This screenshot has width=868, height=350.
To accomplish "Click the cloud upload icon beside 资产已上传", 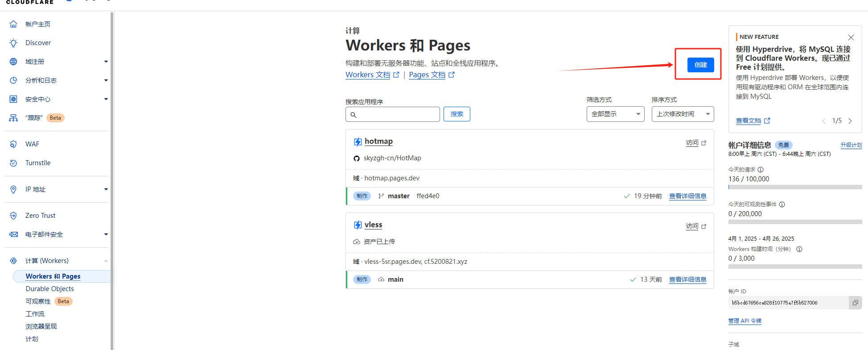I will tap(357, 242).
